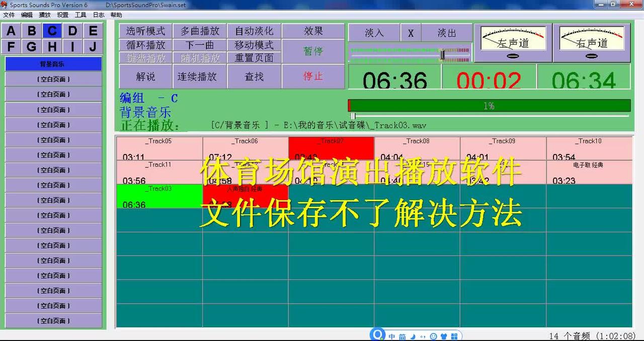The width and height of the screenshot is (644, 341).
Task: Open the 设置 menu
Action: click(x=62, y=15)
